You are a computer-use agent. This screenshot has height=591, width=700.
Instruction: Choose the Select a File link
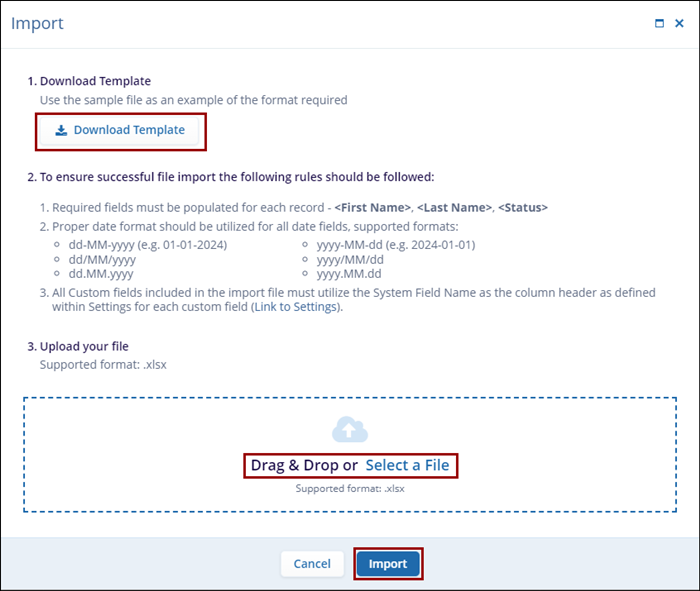pyautogui.click(x=407, y=465)
